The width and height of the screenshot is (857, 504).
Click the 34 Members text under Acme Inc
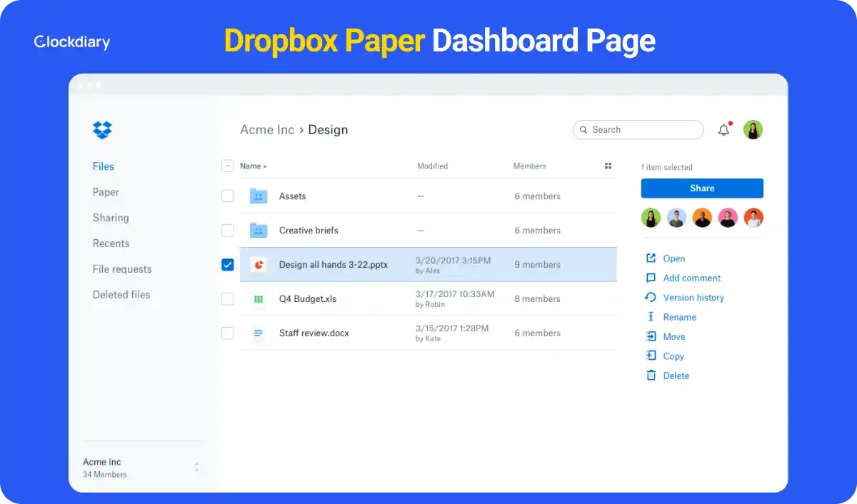(x=105, y=475)
